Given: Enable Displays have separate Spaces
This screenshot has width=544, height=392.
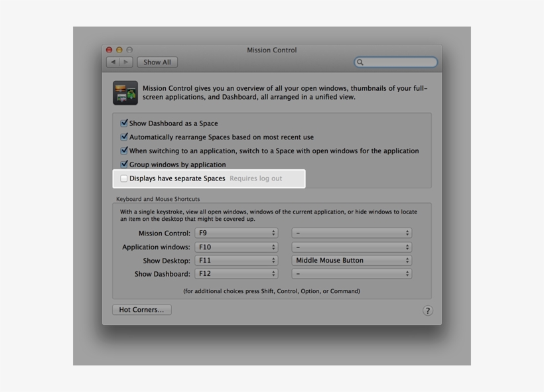Looking at the screenshot, I should (124, 178).
